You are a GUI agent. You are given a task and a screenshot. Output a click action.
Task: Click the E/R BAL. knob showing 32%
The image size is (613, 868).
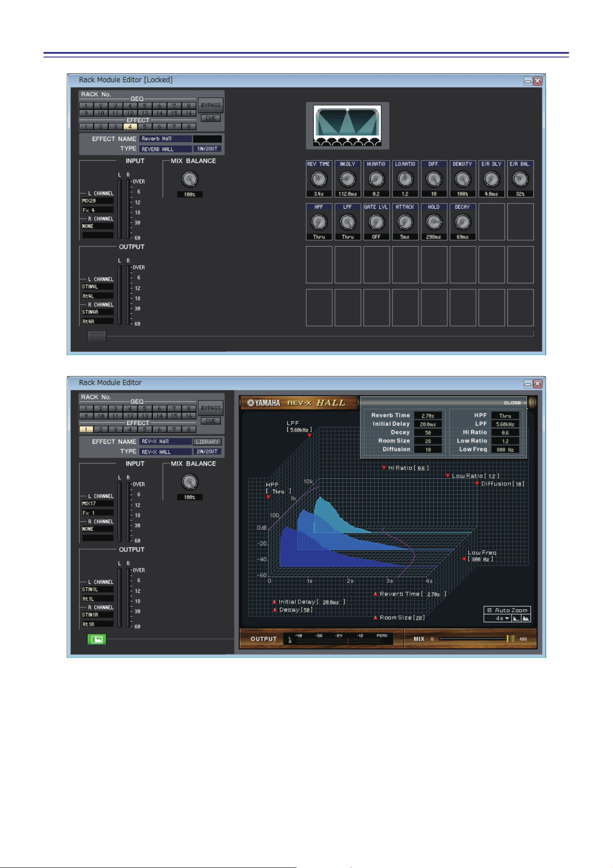(520, 179)
